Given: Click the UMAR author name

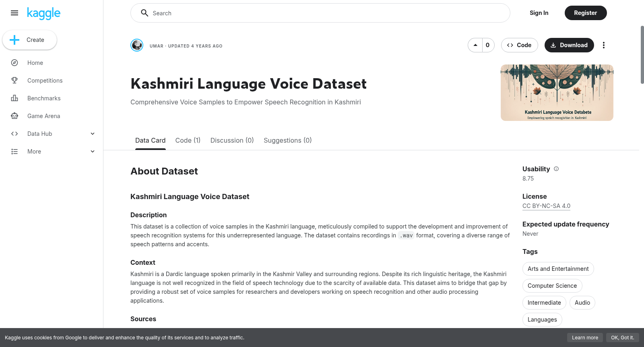Looking at the screenshot, I should (x=157, y=46).
